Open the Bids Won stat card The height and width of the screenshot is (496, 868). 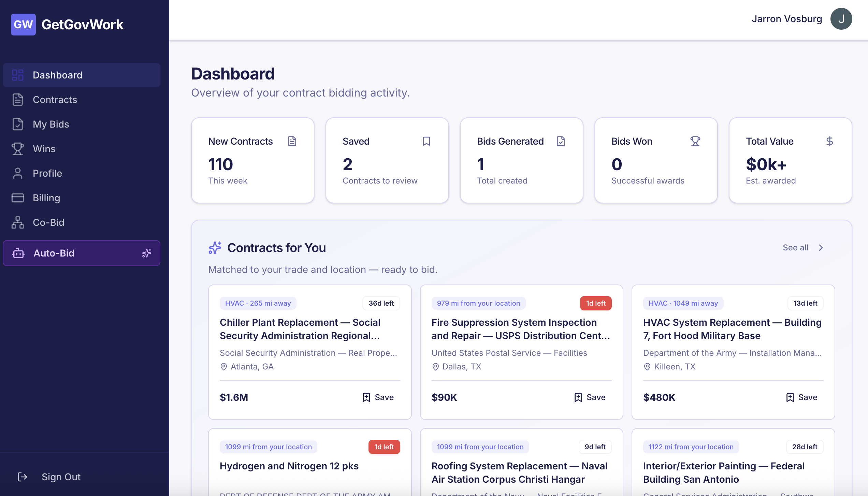(x=656, y=160)
